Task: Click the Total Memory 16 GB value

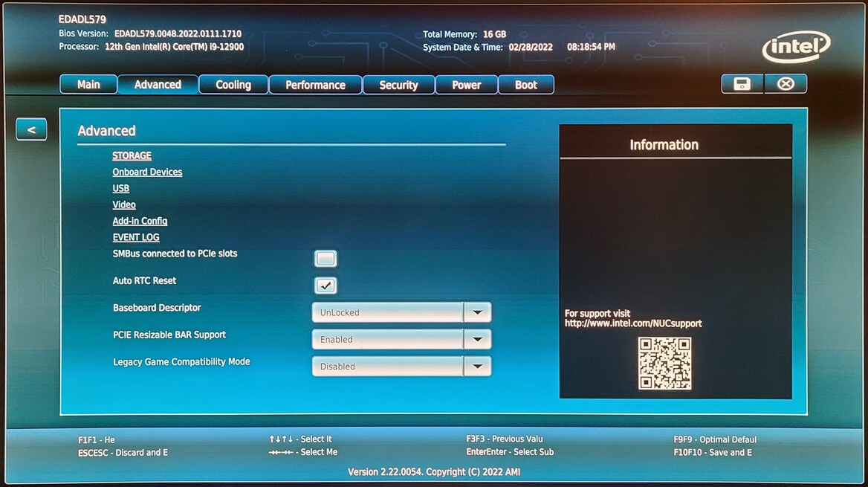Action: coord(494,34)
